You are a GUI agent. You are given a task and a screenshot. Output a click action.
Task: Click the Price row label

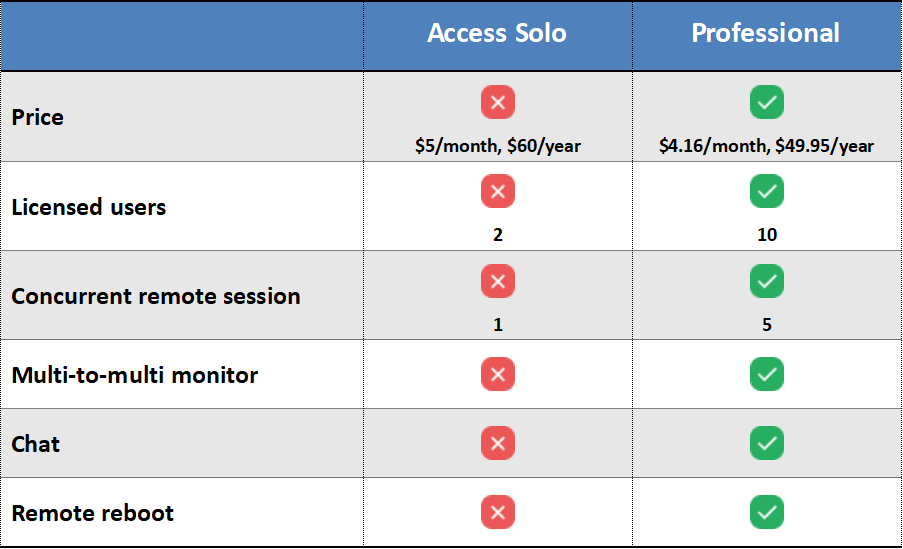(38, 117)
